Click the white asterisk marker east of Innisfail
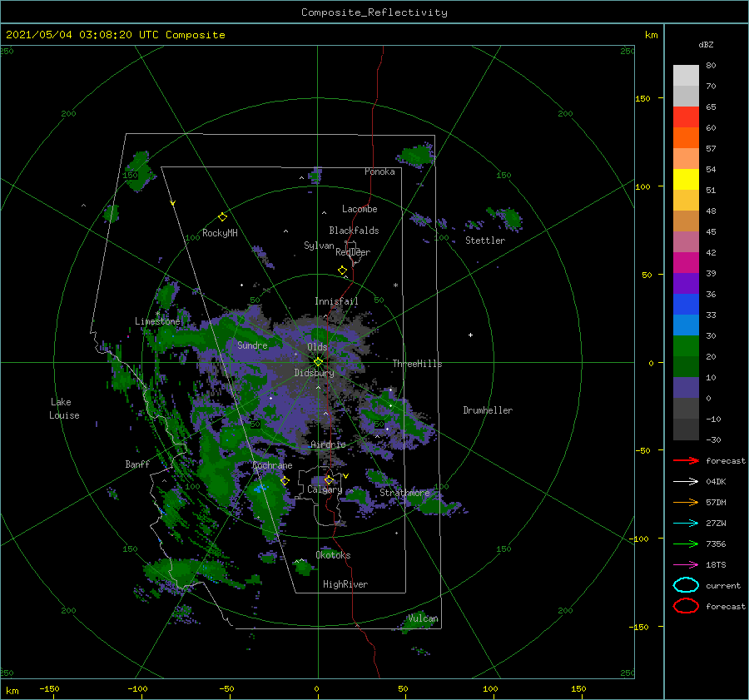Image resolution: width=749 pixels, height=700 pixels. click(x=395, y=285)
